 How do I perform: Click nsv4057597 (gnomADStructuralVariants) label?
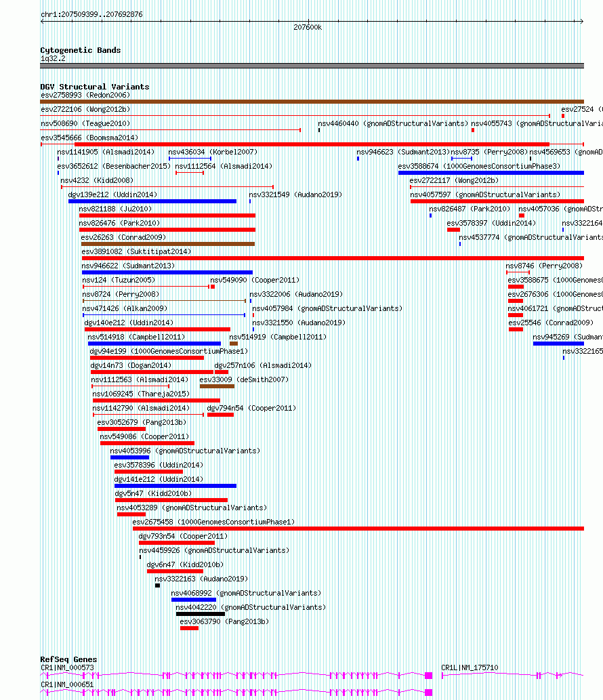click(485, 195)
